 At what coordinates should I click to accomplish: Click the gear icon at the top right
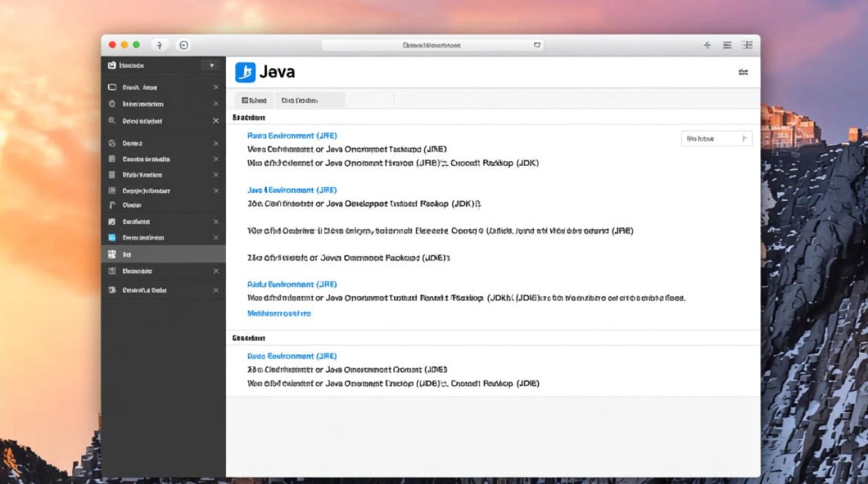(x=743, y=73)
